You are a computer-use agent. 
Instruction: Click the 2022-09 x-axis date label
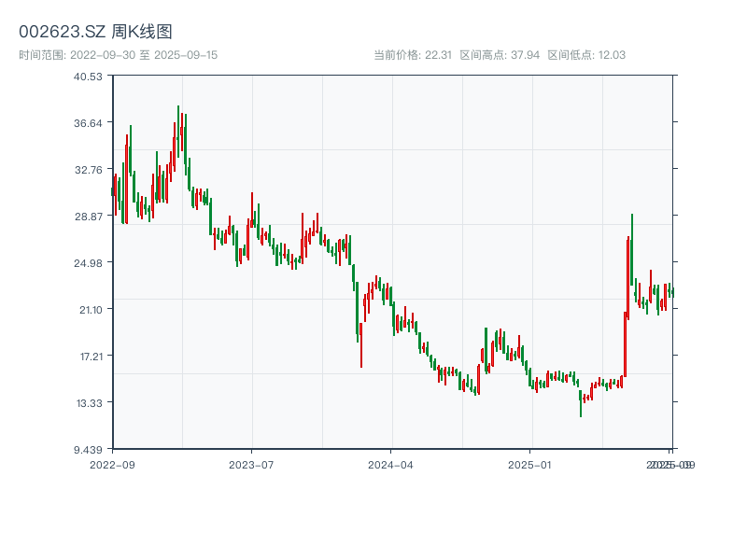(x=112, y=464)
